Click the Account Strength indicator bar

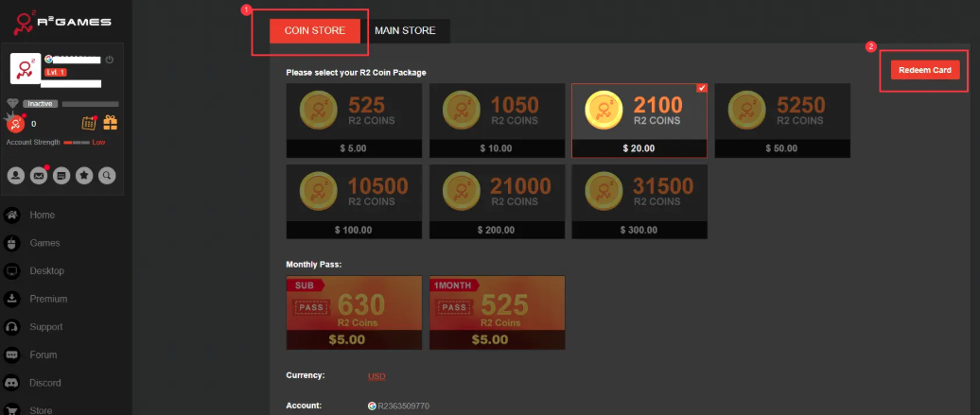(x=75, y=142)
